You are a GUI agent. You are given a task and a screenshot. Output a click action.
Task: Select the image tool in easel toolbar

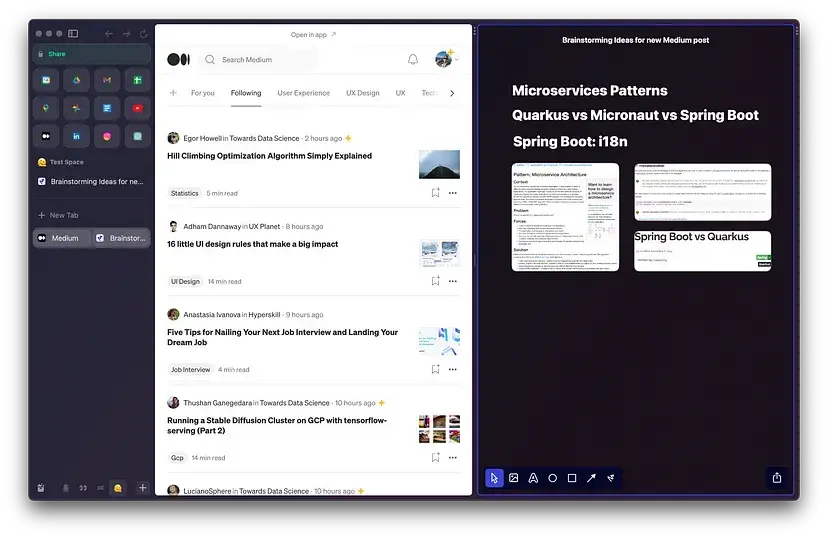pyautogui.click(x=514, y=478)
